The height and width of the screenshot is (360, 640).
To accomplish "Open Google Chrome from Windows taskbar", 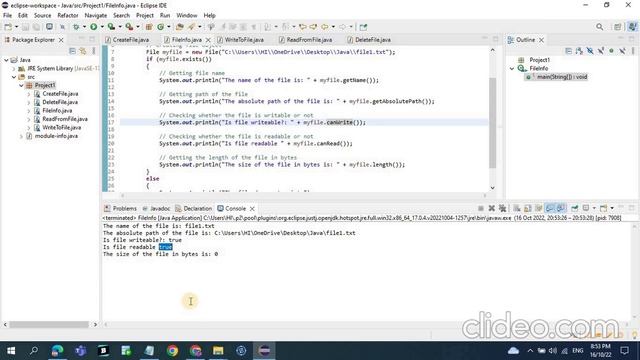I will (x=172, y=351).
